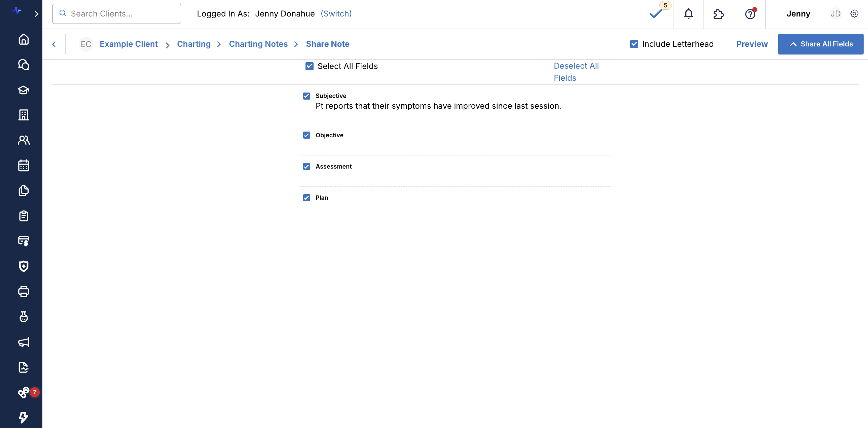Open the billing card icon in sidebar
The width and height of the screenshot is (868, 428).
pyautogui.click(x=24, y=241)
